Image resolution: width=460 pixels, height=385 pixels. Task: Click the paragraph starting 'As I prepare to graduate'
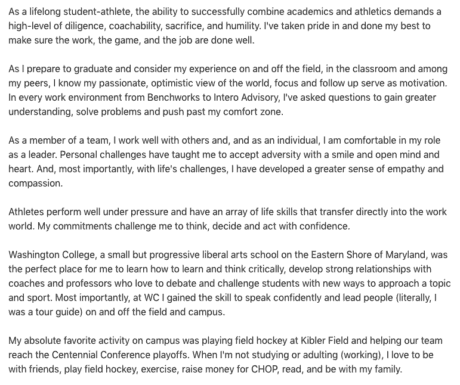tap(228, 90)
